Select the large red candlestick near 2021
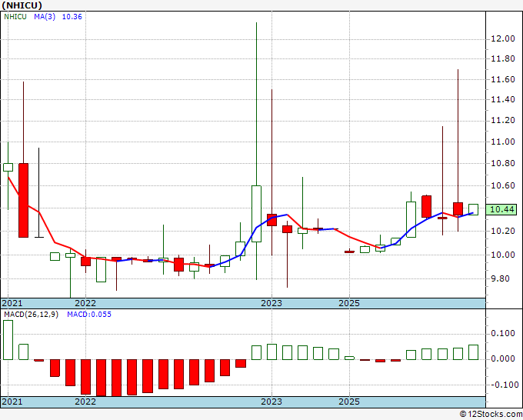The width and height of the screenshot is (523, 420). pyautogui.click(x=23, y=199)
